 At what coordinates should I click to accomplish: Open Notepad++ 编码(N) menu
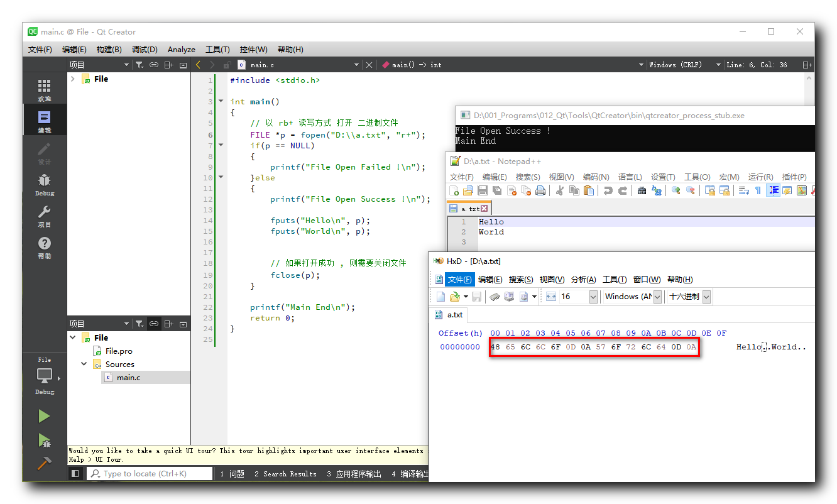pos(596,177)
